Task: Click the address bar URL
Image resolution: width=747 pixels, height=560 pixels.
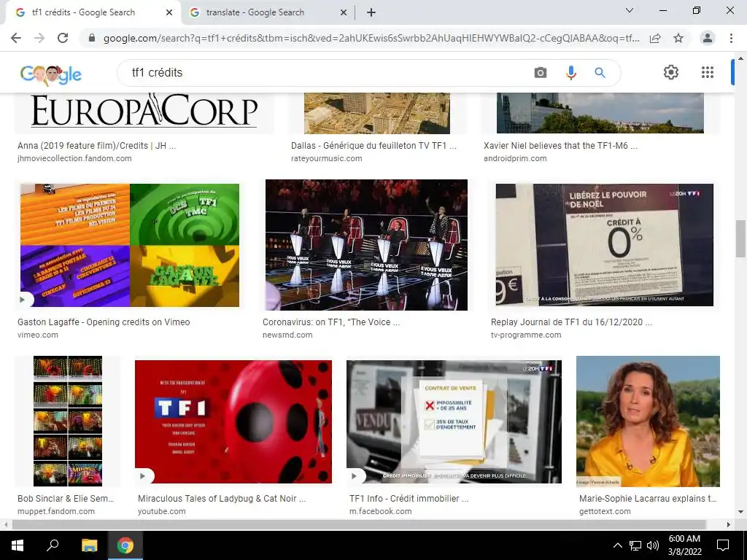Action: pos(371,38)
